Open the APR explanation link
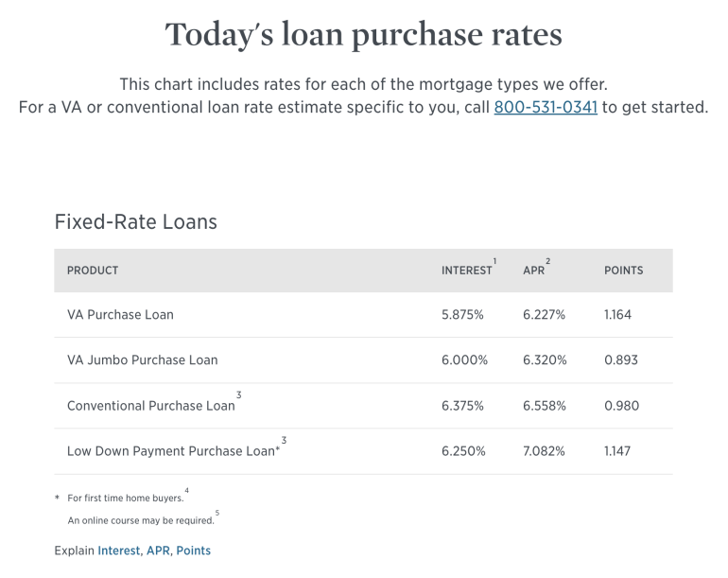The image size is (728, 578). point(158,551)
